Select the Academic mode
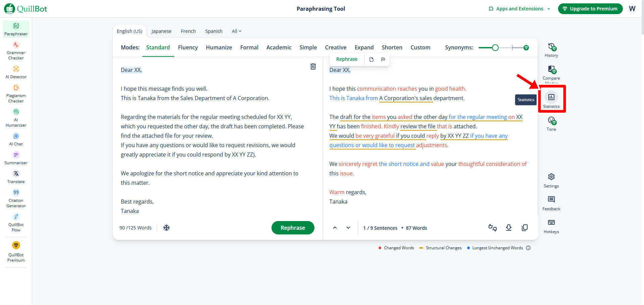 point(279,47)
